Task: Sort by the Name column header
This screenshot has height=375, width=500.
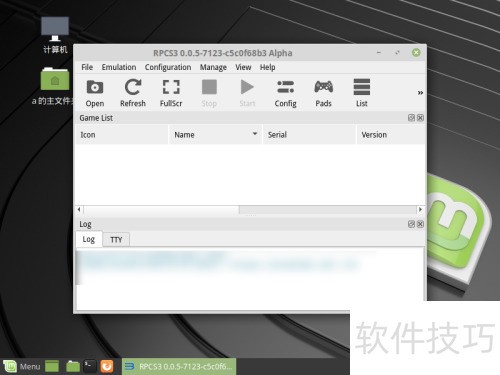Action: tap(215, 135)
